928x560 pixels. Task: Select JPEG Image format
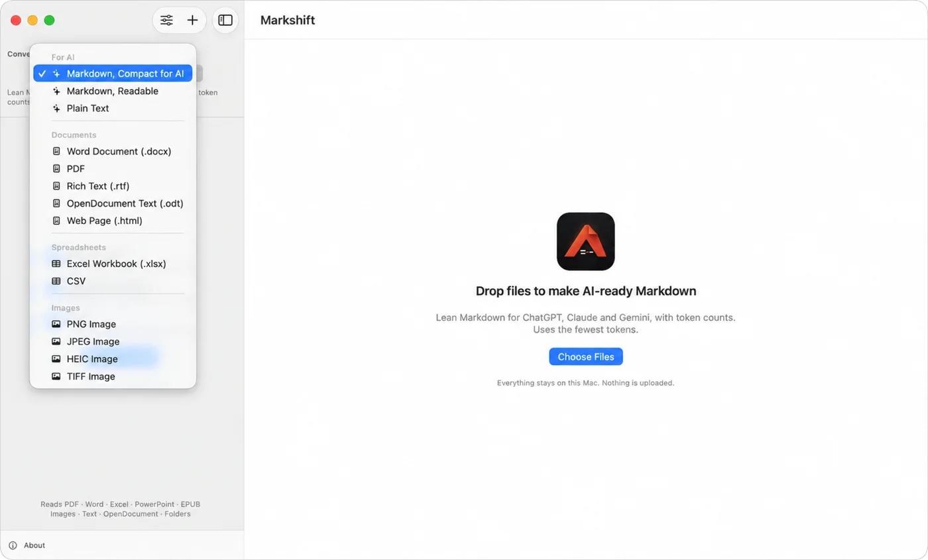click(113, 341)
